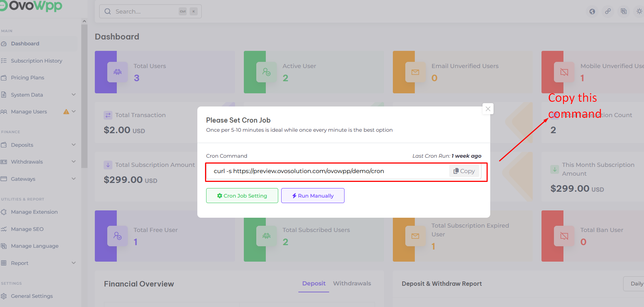Switch to the Withdrawals tab in Financial Overview

(352, 283)
